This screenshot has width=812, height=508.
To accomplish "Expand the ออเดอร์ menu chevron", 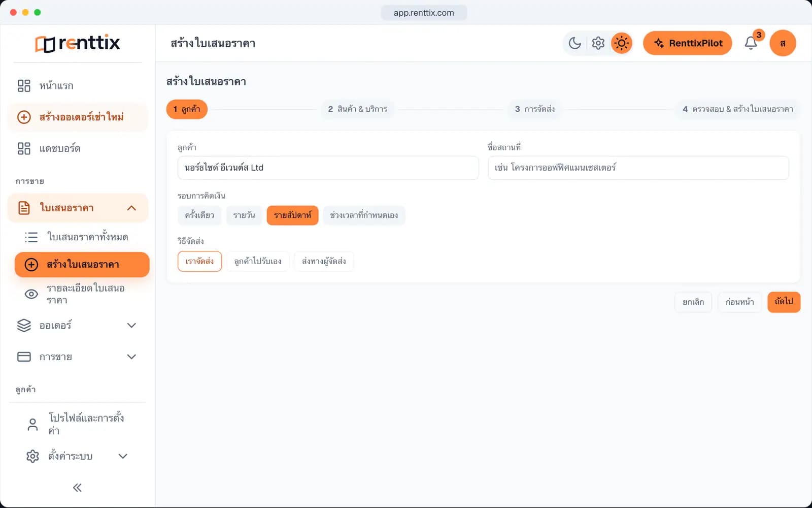I will click(131, 326).
